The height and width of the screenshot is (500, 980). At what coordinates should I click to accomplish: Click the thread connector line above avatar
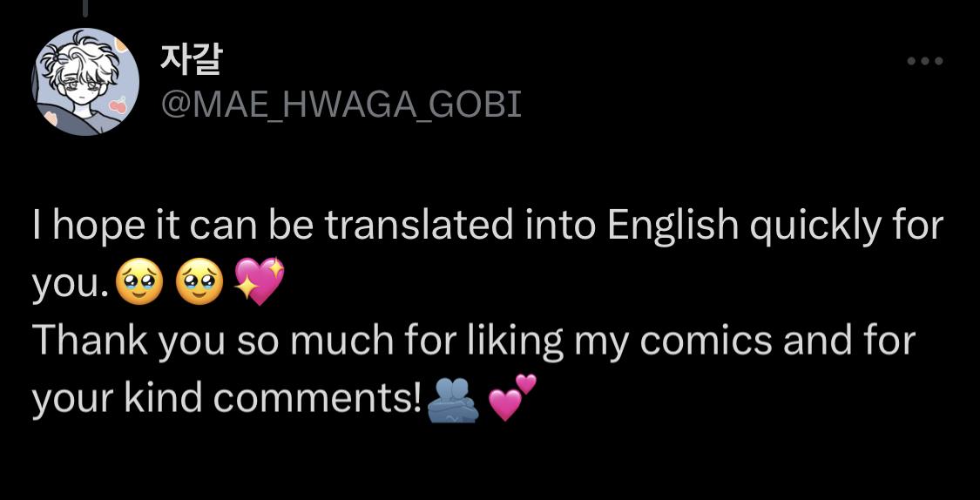tap(85, 7)
